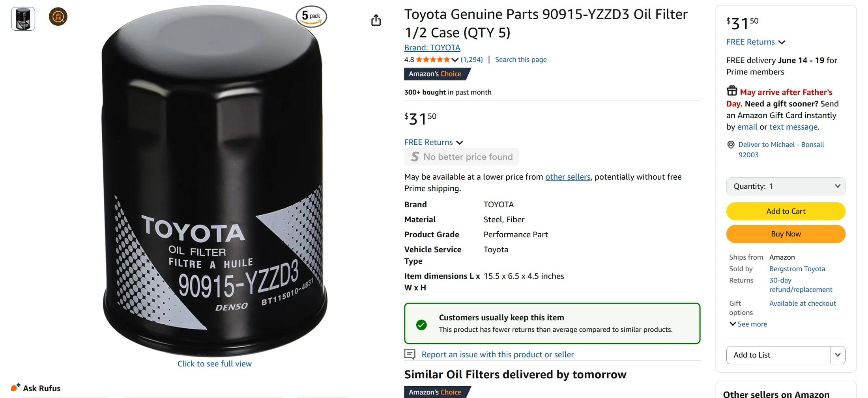This screenshot has height=398, width=868.
Task: Expand See more seller details
Action: tap(748, 324)
